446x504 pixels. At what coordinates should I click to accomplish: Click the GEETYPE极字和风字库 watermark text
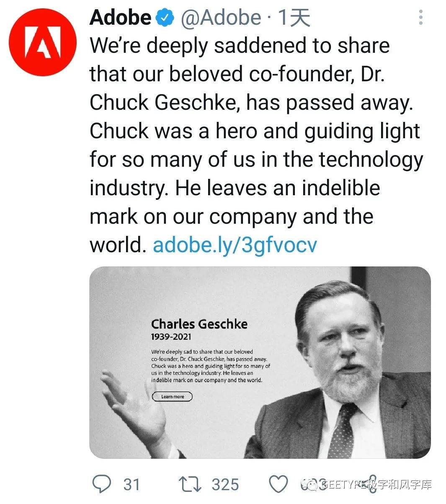coord(376,485)
